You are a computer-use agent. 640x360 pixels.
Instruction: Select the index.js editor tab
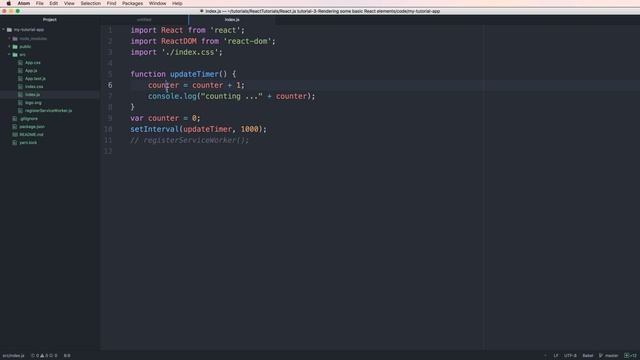[x=232, y=20]
